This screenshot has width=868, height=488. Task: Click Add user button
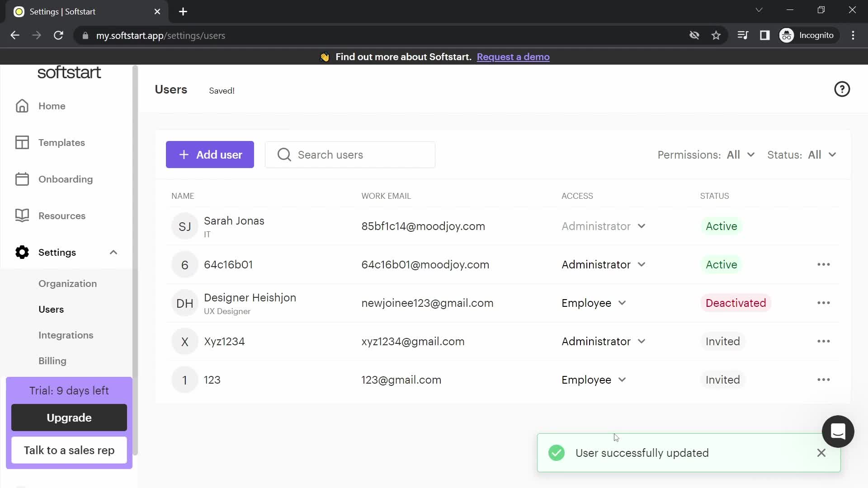210,155
